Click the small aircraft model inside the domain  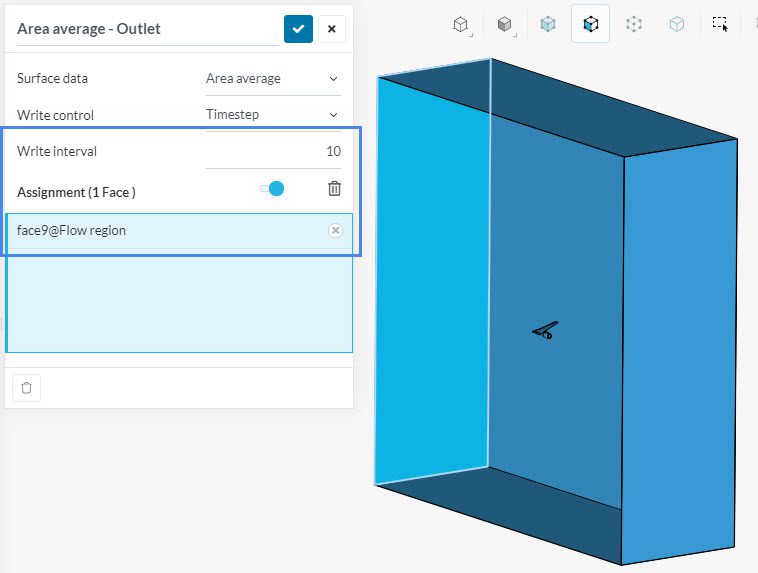point(545,331)
